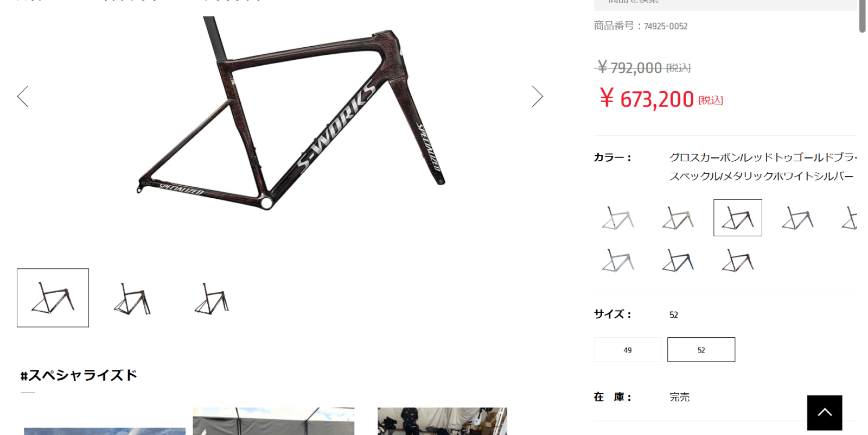Choose the dark blue frame variant in bottom row
The width and height of the screenshot is (868, 435).
pyautogui.click(x=678, y=260)
